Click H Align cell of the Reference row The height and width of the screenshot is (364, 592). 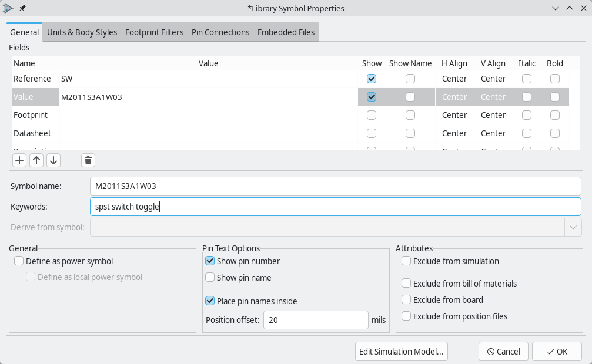coord(454,79)
